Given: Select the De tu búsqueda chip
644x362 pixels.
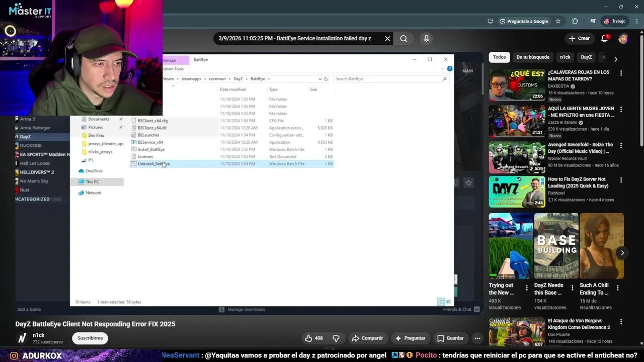Looking at the screenshot, I should click(533, 57).
